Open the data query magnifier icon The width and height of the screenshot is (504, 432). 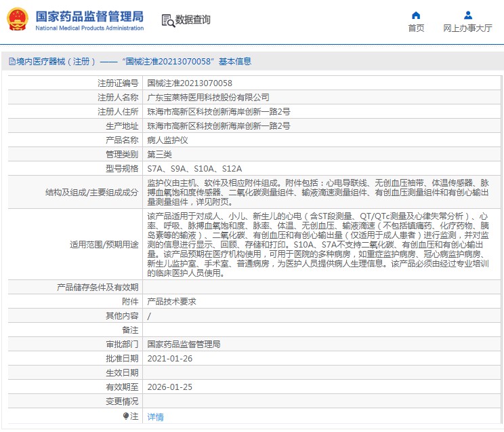(x=168, y=20)
